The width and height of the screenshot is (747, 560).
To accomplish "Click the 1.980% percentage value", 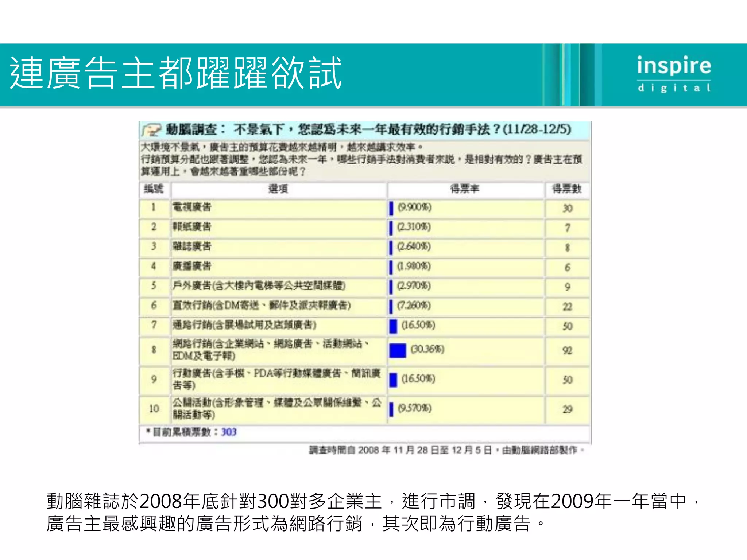I will (414, 266).
